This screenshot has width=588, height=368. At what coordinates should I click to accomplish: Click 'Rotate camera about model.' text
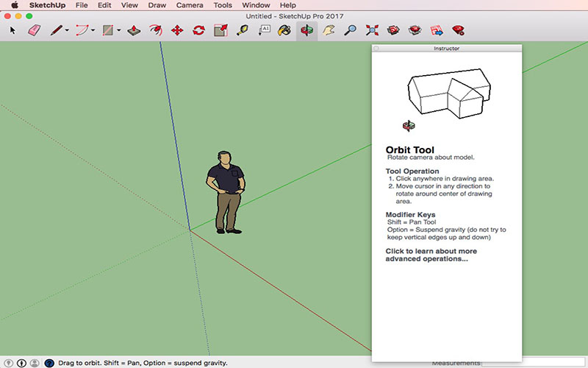click(x=431, y=158)
